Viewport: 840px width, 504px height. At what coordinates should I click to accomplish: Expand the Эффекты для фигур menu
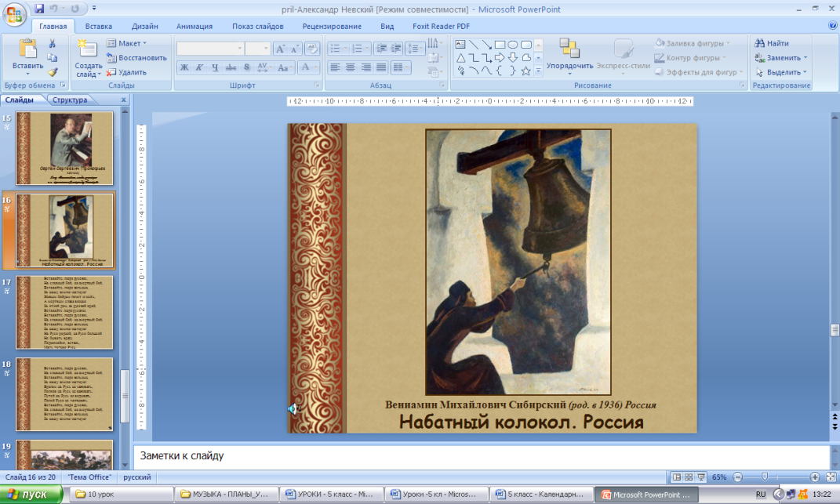pyautogui.click(x=699, y=72)
